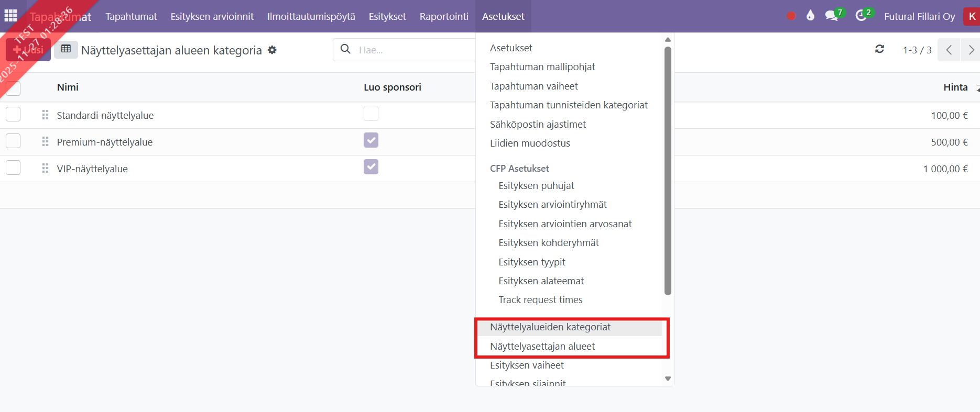Screen dimensions: 980x412
Task: Open the Futural Fillari Oy company switcher
Action: [919, 16]
